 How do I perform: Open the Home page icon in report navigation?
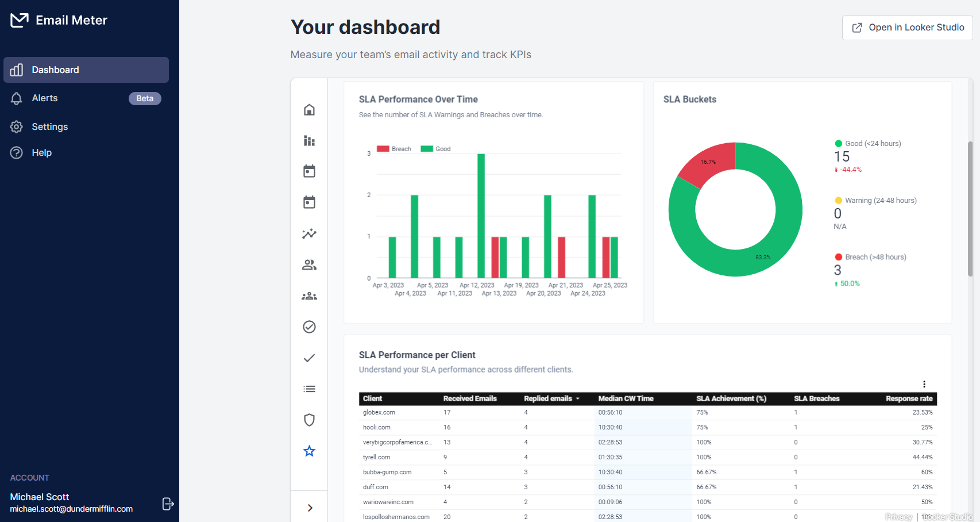(309, 110)
